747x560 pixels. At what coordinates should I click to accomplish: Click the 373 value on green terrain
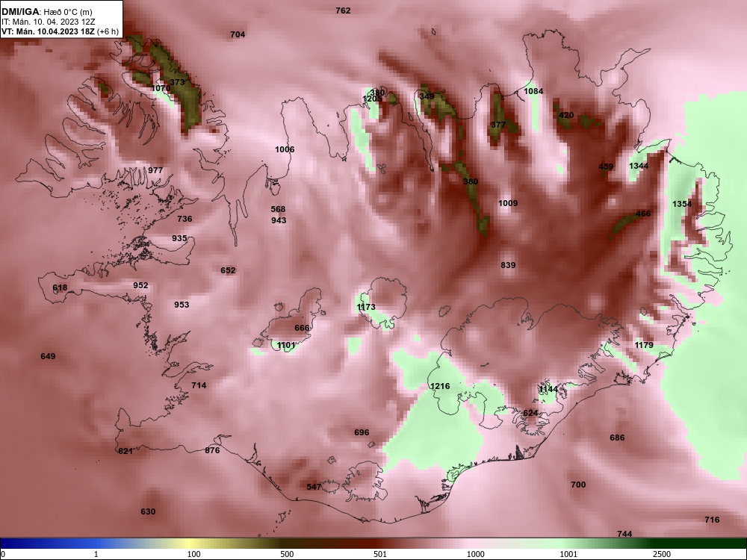[177, 82]
